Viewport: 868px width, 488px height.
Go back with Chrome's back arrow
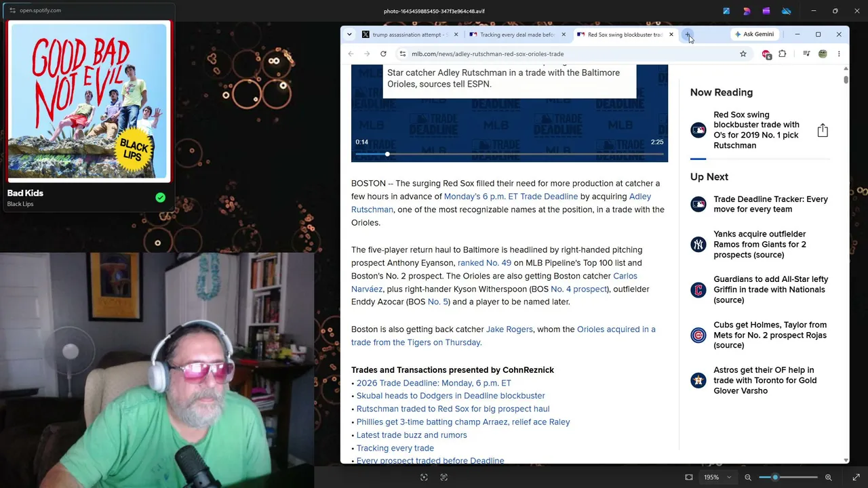coord(351,54)
